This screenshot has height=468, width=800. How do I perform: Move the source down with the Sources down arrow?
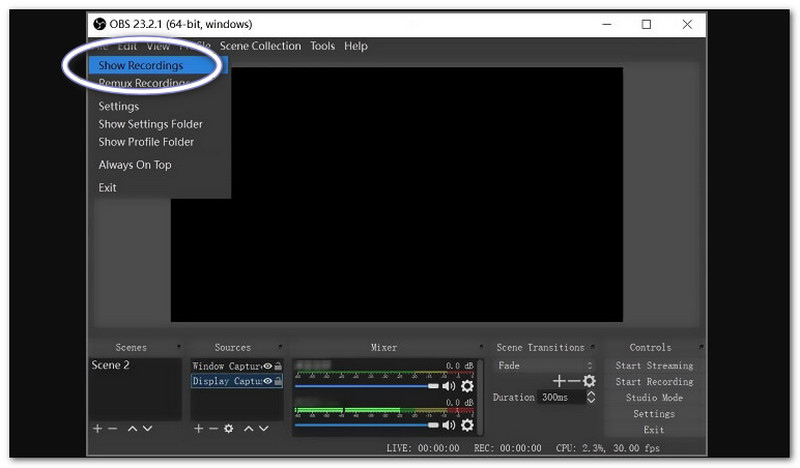[263, 429]
